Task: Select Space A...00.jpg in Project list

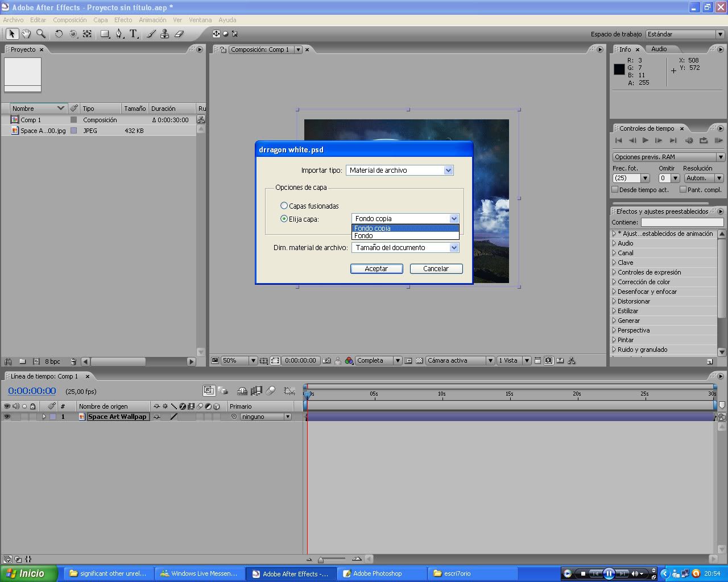Action: click(x=43, y=131)
